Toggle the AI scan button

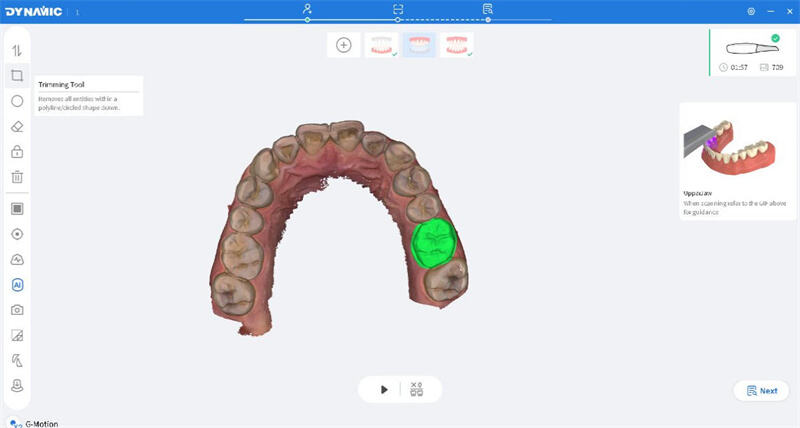pos(17,285)
